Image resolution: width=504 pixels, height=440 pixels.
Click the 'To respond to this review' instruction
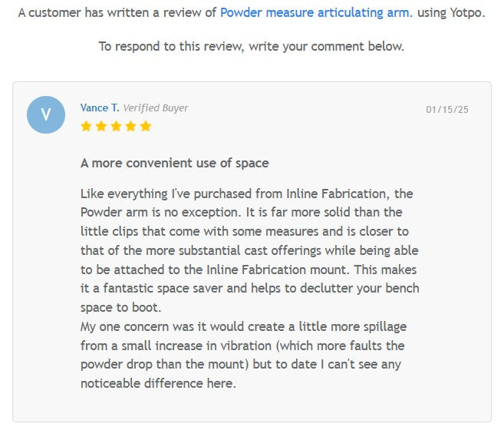(x=251, y=46)
